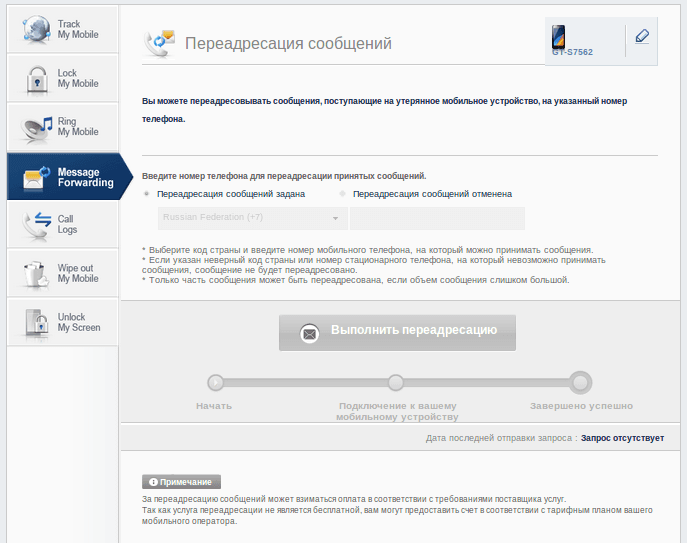The image size is (687, 543).
Task: Select radio Переадресация сообщений задана
Action: tap(147, 194)
